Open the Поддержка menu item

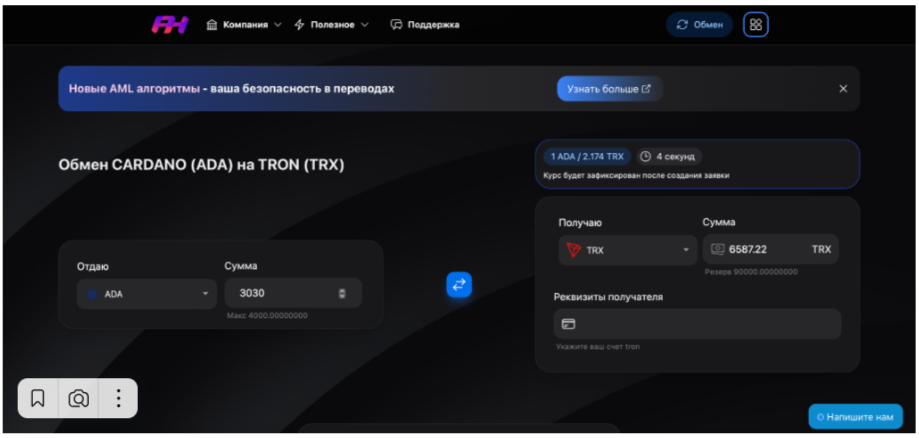tap(425, 25)
